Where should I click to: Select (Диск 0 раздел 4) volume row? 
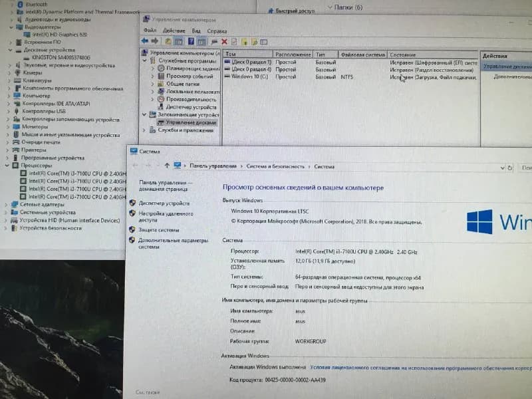point(350,70)
